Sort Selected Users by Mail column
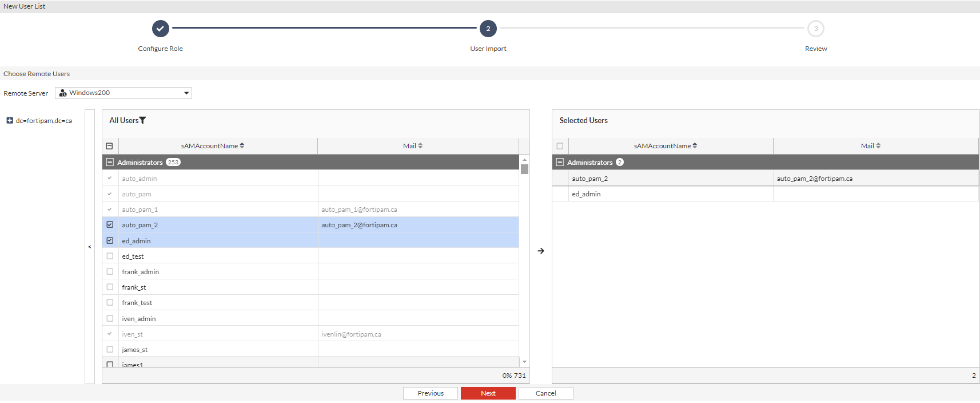The height and width of the screenshot is (403, 980). (x=878, y=146)
